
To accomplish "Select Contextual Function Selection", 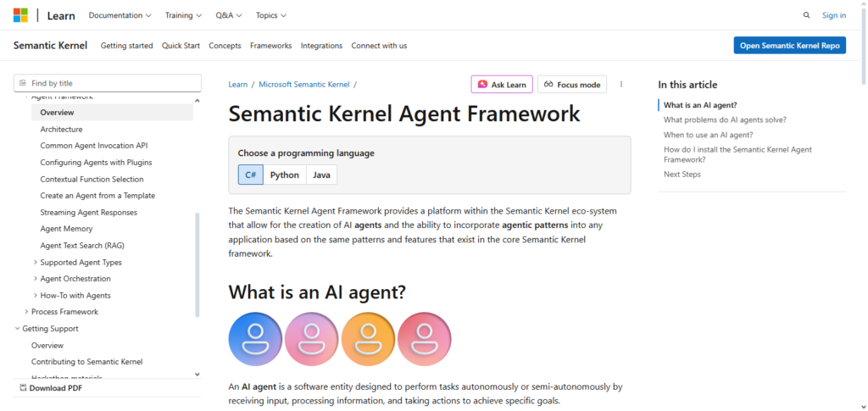I will coord(92,179).
